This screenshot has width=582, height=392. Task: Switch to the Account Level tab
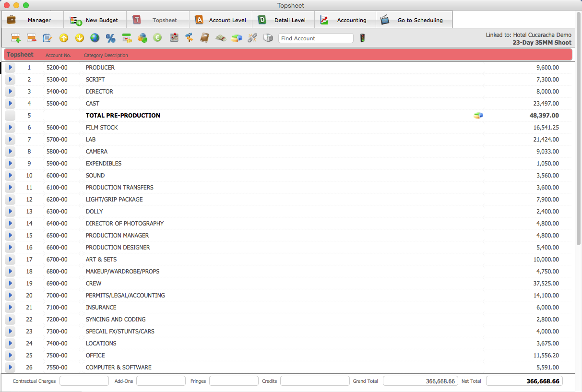[x=221, y=20]
